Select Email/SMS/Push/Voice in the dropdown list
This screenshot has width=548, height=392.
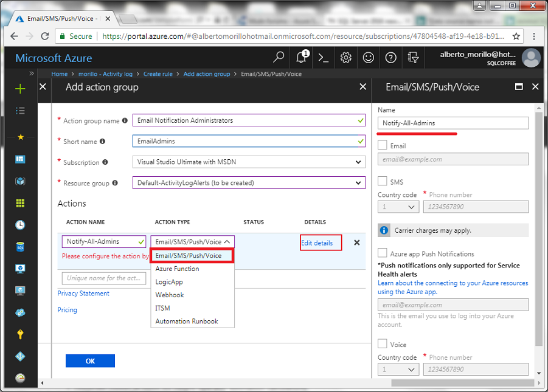pos(192,255)
